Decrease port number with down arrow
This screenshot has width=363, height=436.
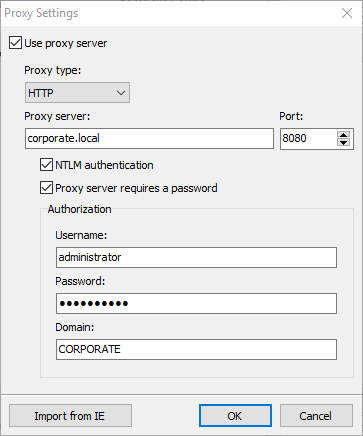pos(343,143)
